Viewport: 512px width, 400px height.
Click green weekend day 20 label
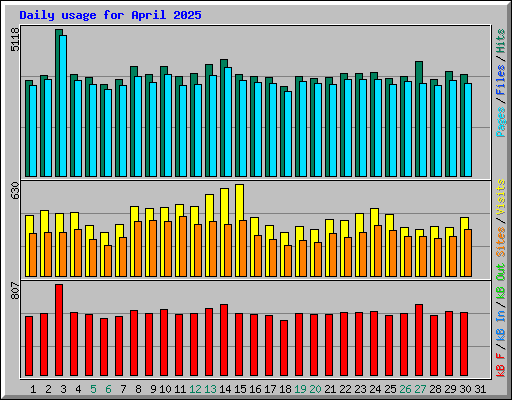tap(315, 389)
